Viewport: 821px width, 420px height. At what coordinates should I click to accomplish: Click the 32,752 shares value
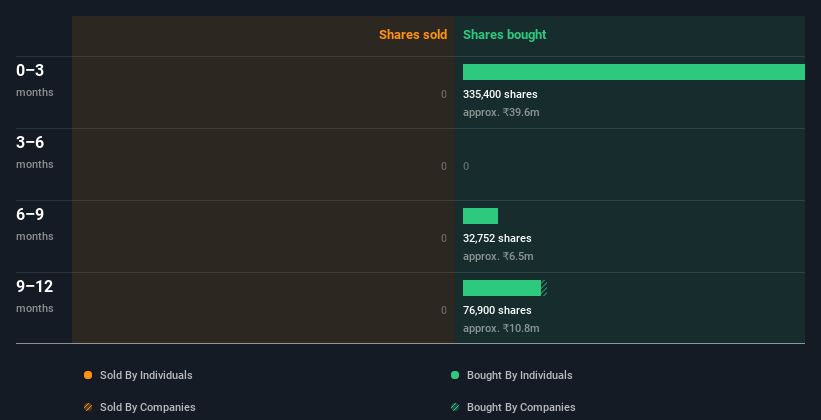497,238
